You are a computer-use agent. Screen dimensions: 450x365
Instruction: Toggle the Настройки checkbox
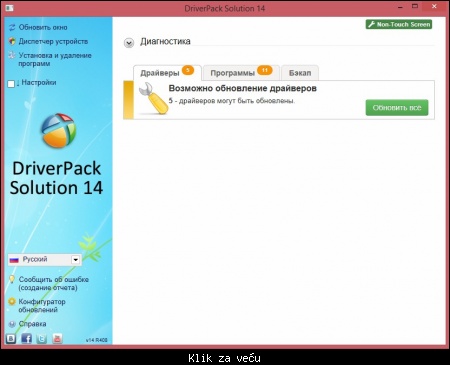pos(11,83)
